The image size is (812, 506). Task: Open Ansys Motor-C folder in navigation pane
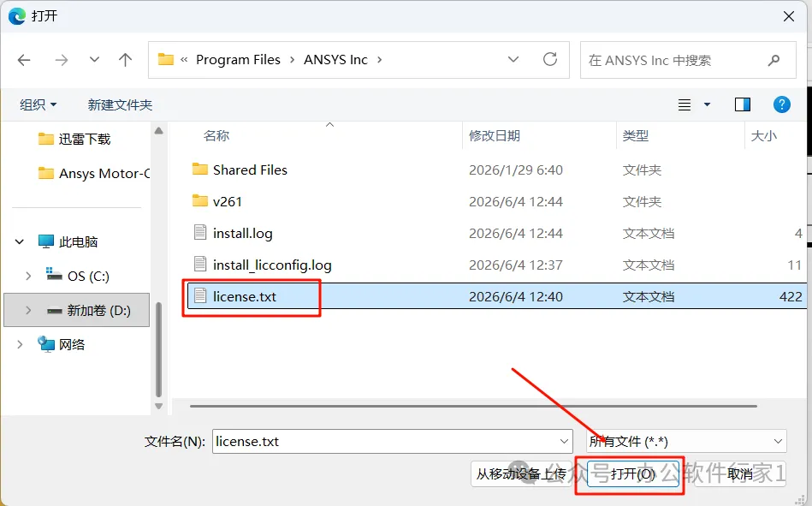point(94,173)
